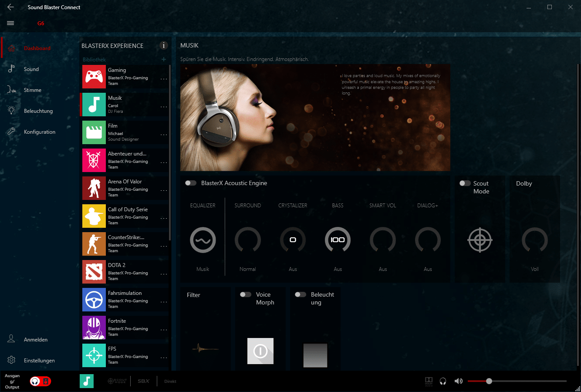Image resolution: width=581 pixels, height=392 pixels.
Task: Click the Scout Mode crosshair icon
Action: pyautogui.click(x=480, y=240)
